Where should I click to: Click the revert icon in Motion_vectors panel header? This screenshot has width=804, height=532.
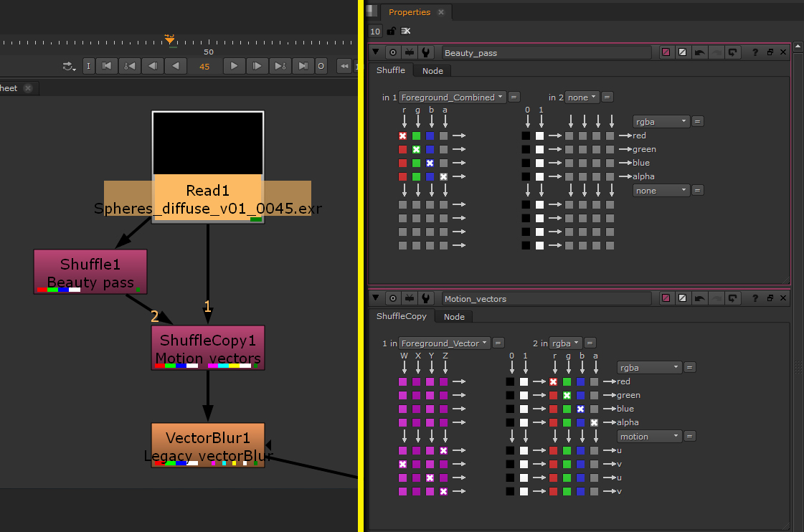click(x=732, y=298)
